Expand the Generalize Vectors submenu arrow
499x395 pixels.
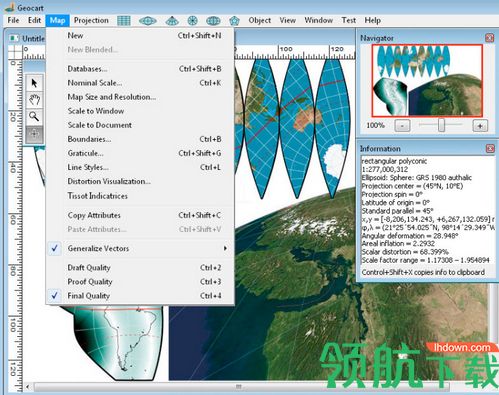[225, 248]
